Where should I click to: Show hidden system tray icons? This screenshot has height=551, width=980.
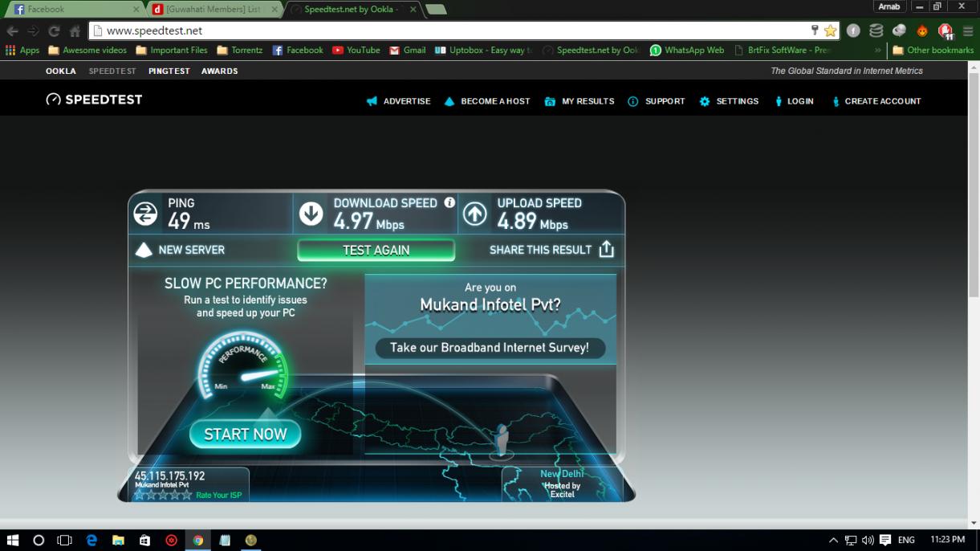[x=833, y=541]
